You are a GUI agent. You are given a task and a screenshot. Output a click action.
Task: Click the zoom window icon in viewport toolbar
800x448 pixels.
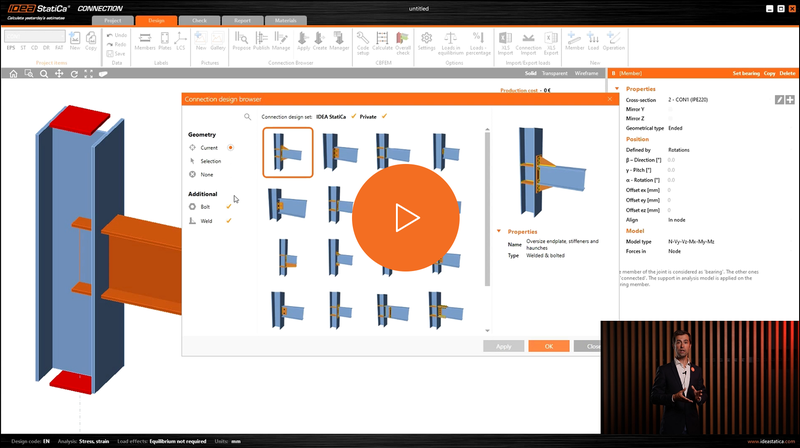[29, 74]
